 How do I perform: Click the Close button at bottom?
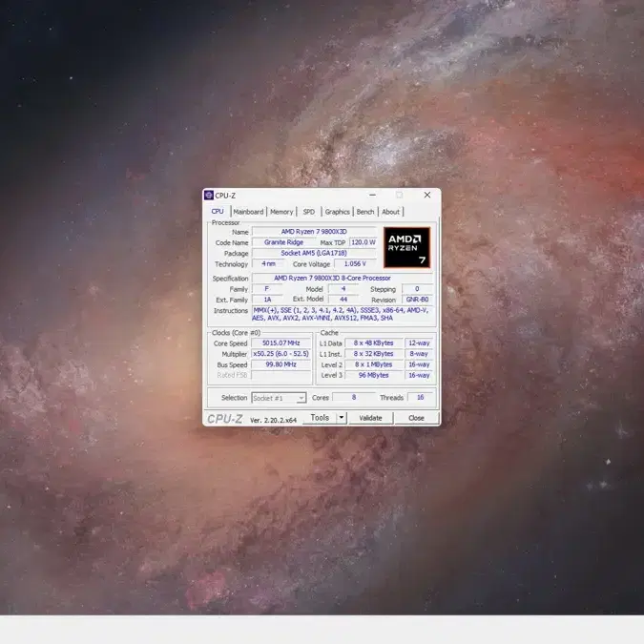click(x=416, y=418)
